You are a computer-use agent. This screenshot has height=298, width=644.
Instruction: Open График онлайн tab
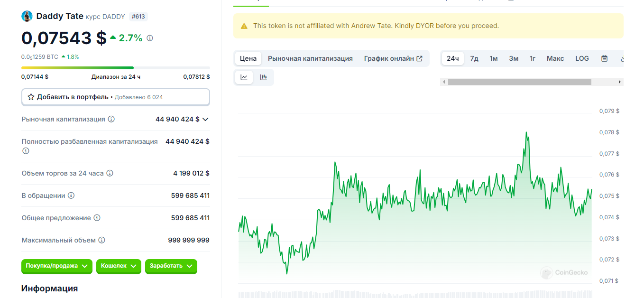pos(393,58)
